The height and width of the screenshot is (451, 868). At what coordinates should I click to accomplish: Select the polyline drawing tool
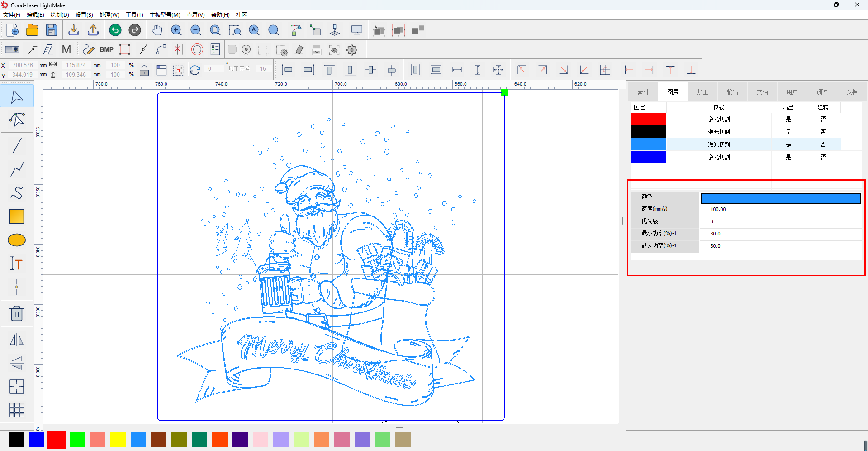point(17,169)
